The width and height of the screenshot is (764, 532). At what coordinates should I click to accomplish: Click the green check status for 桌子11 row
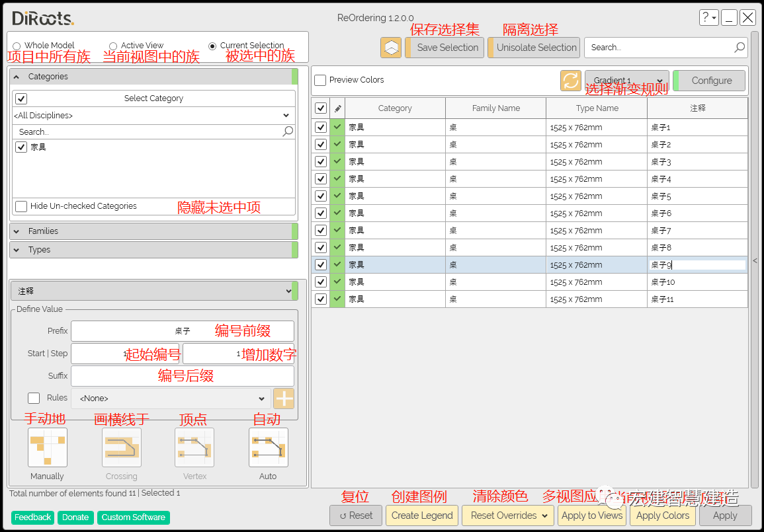click(337, 299)
